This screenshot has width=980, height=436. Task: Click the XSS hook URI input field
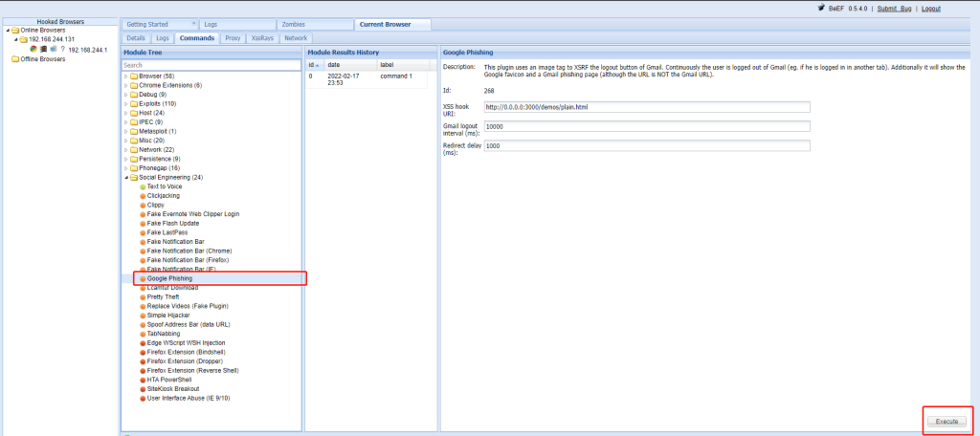(647, 107)
